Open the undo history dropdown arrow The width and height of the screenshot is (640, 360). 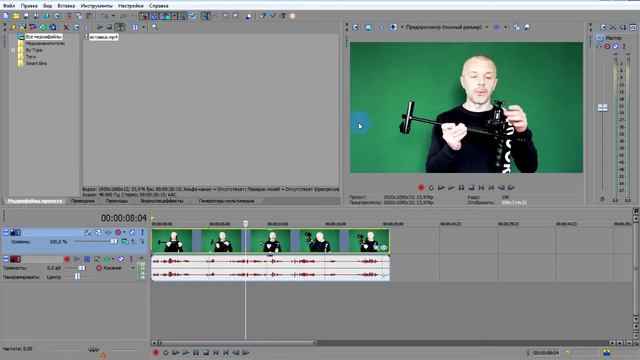[113, 16]
